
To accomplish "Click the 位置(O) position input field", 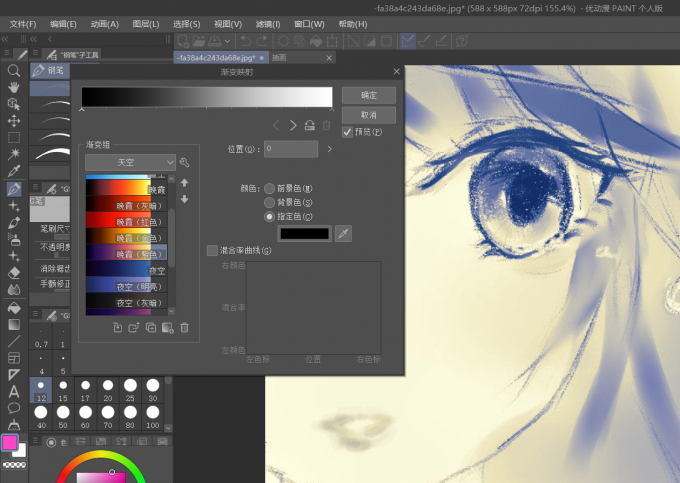I will click(x=291, y=149).
